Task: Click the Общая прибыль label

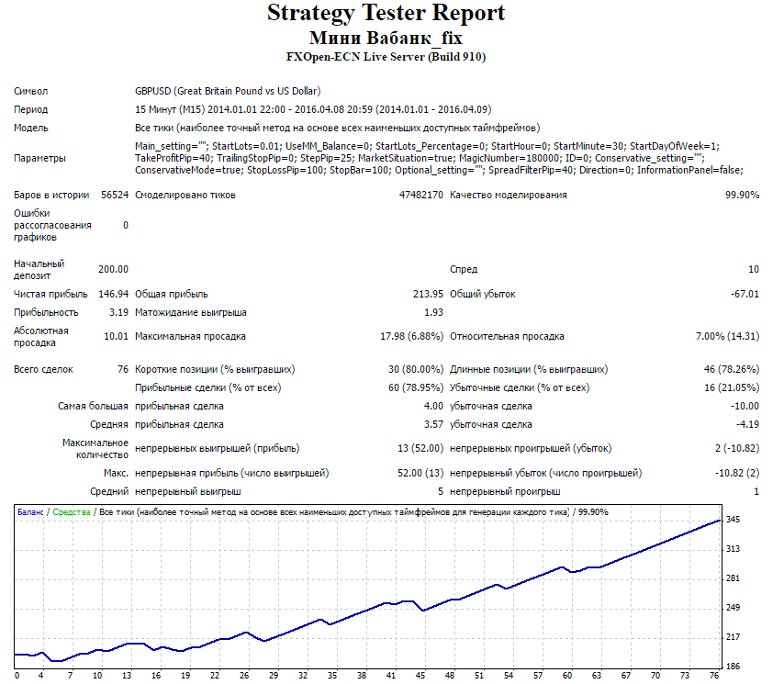Action: click(172, 294)
